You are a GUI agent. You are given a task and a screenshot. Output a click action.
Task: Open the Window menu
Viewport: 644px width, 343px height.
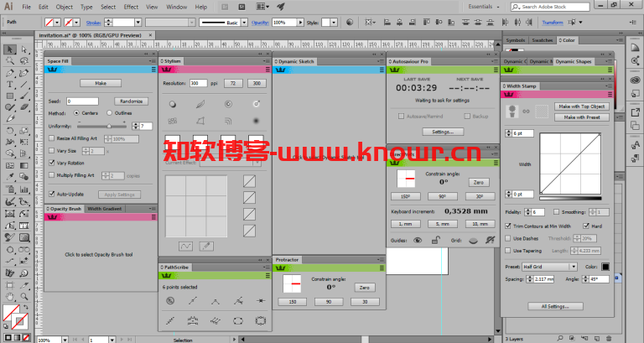(x=177, y=7)
